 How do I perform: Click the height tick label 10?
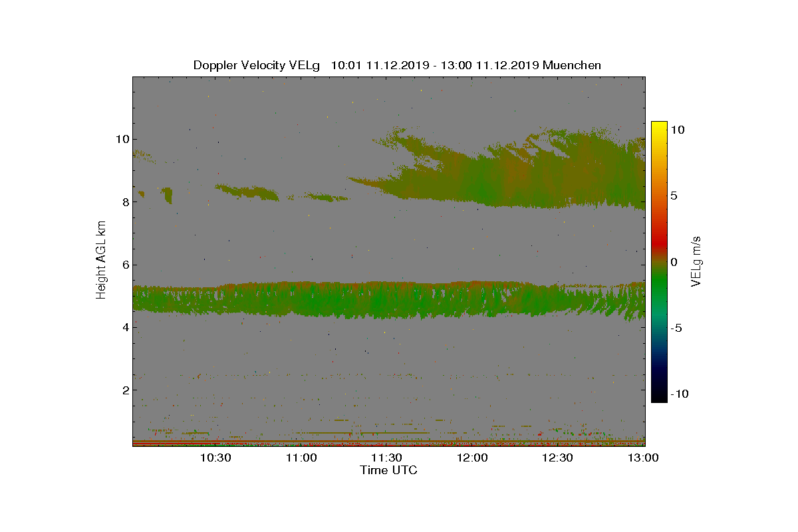coord(122,139)
